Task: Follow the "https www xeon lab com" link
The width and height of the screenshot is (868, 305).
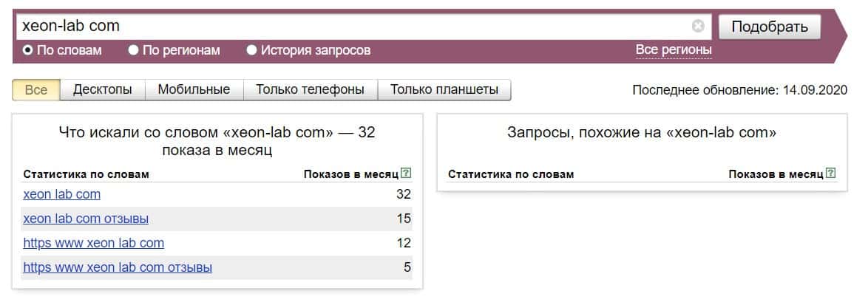Action: coord(94,243)
